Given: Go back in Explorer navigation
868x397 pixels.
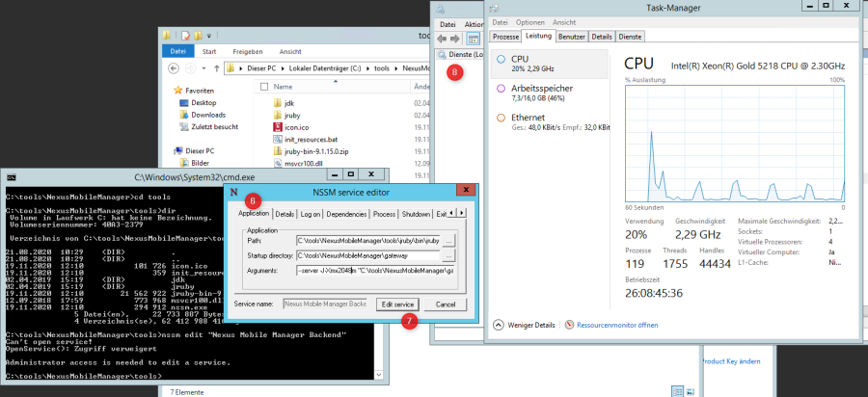Looking at the screenshot, I should (174, 68).
